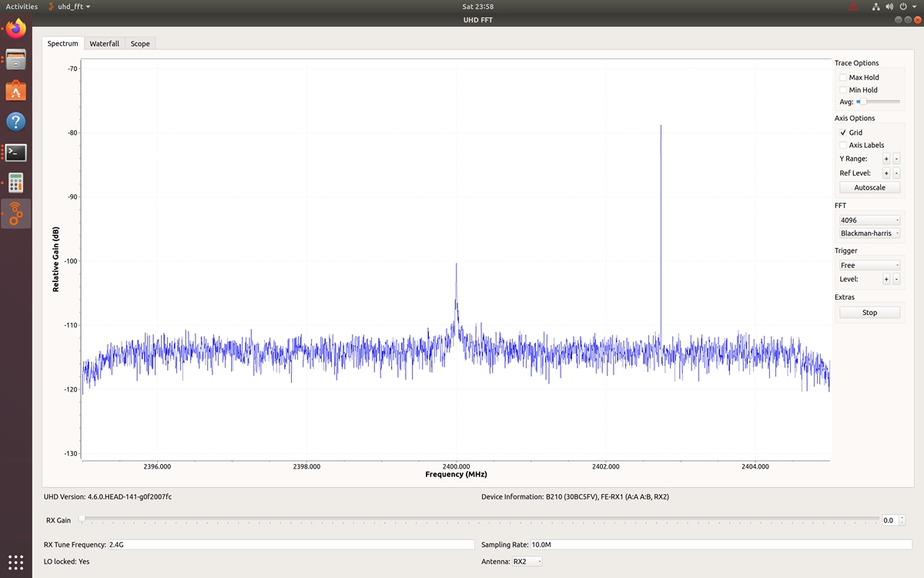924x578 pixels.
Task: Open the network status icon in top bar
Action: pos(876,6)
